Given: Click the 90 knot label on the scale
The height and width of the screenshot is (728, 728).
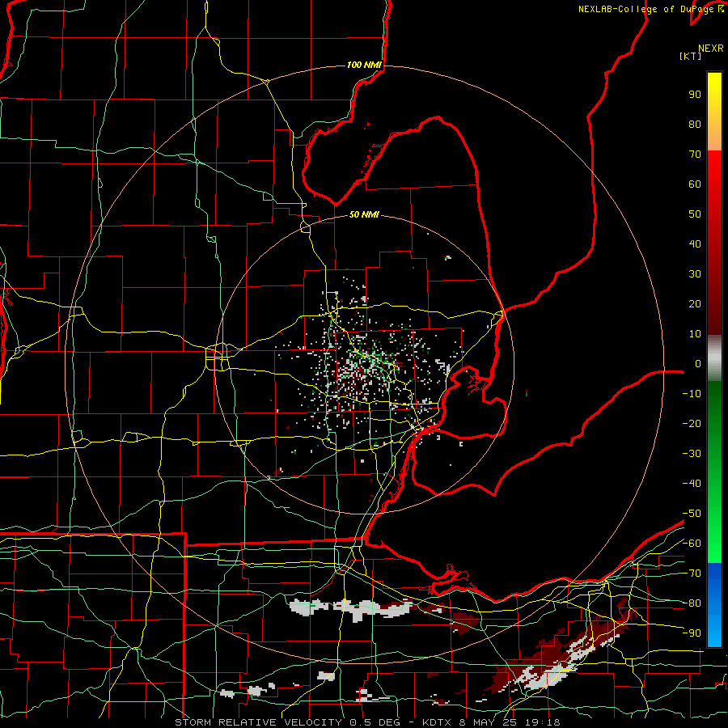Looking at the screenshot, I should click(695, 95).
